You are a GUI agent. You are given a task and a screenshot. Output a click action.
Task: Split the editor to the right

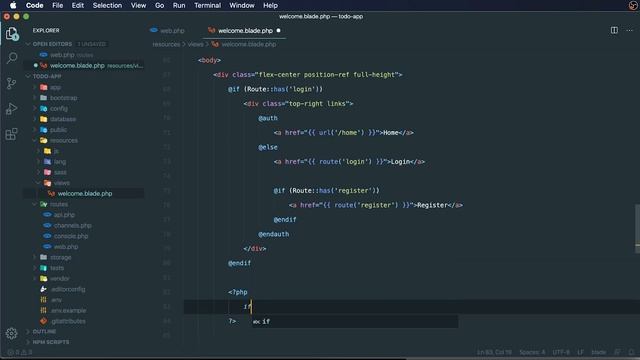tap(614, 30)
